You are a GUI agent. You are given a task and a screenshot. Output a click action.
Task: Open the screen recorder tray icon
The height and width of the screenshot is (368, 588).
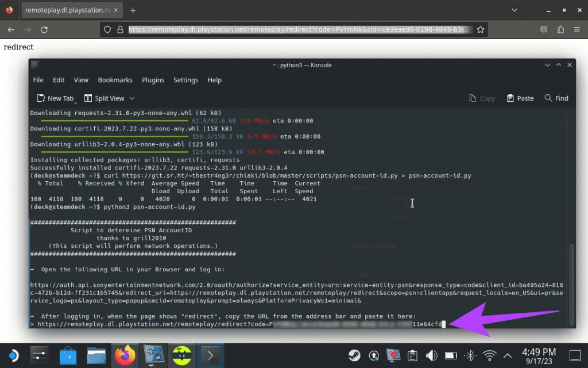pos(393,355)
